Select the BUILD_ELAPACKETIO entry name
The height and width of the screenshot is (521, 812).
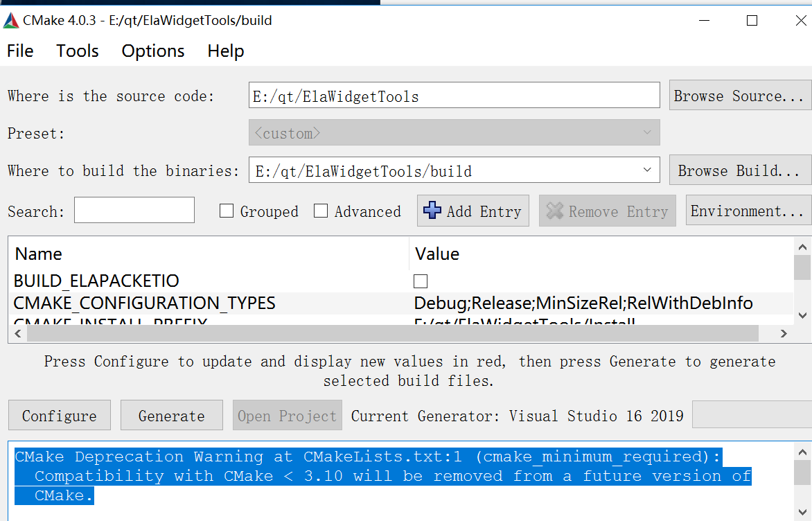(x=96, y=281)
